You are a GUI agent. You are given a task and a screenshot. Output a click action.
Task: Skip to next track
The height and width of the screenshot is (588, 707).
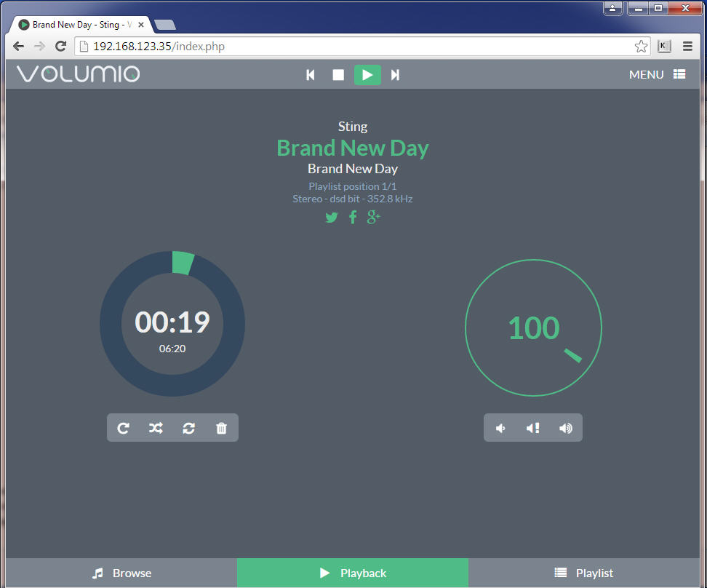click(395, 75)
